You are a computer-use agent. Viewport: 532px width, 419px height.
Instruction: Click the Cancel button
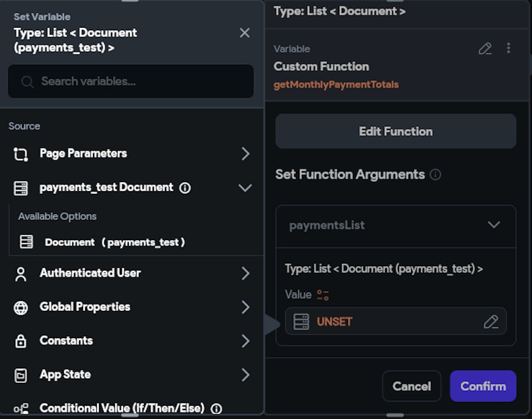[411, 386]
